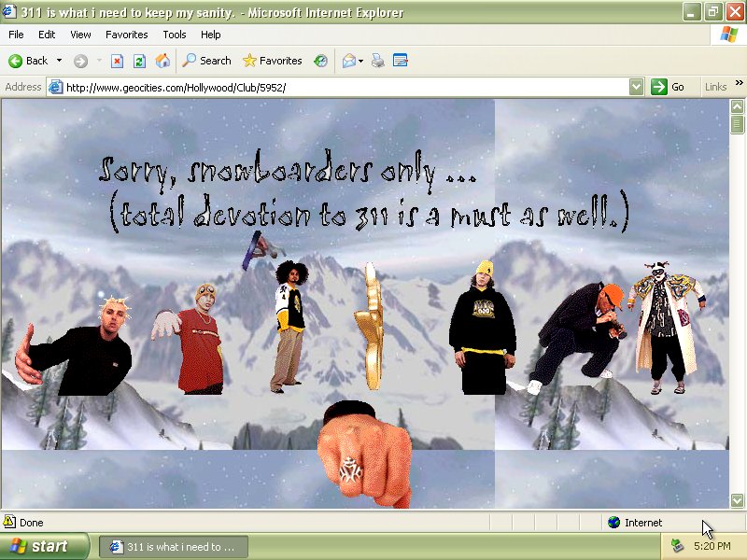
Task: Click the Forward arrow icon
Action: point(80,61)
